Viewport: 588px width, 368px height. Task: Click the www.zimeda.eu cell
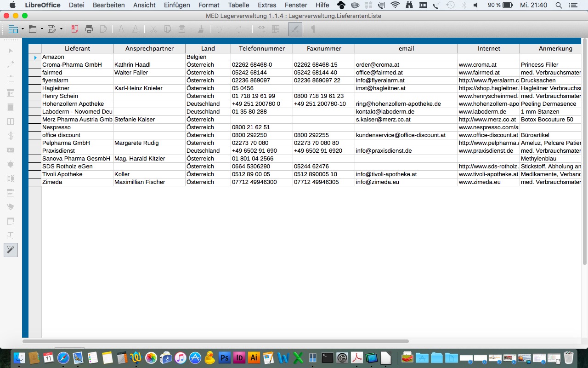coord(489,182)
